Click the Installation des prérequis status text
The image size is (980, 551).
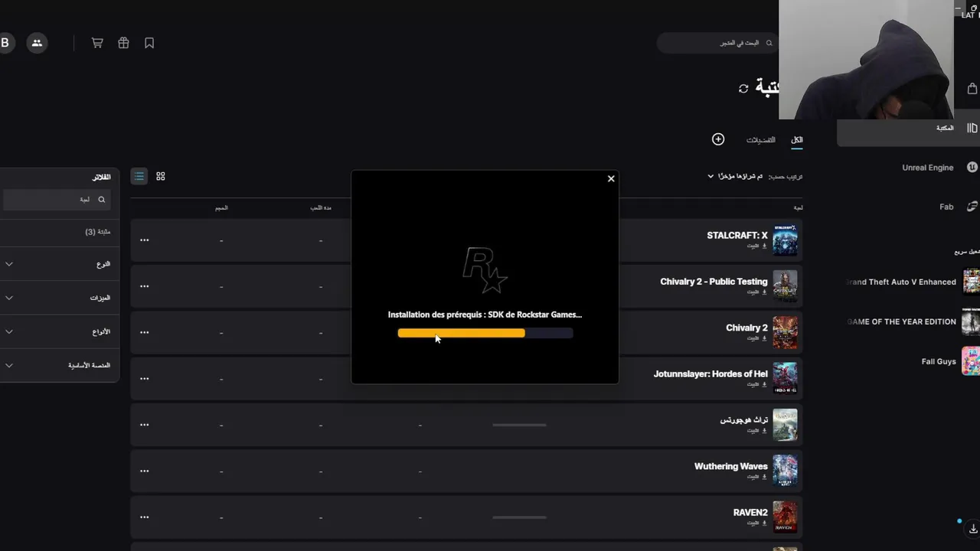pyautogui.click(x=485, y=315)
